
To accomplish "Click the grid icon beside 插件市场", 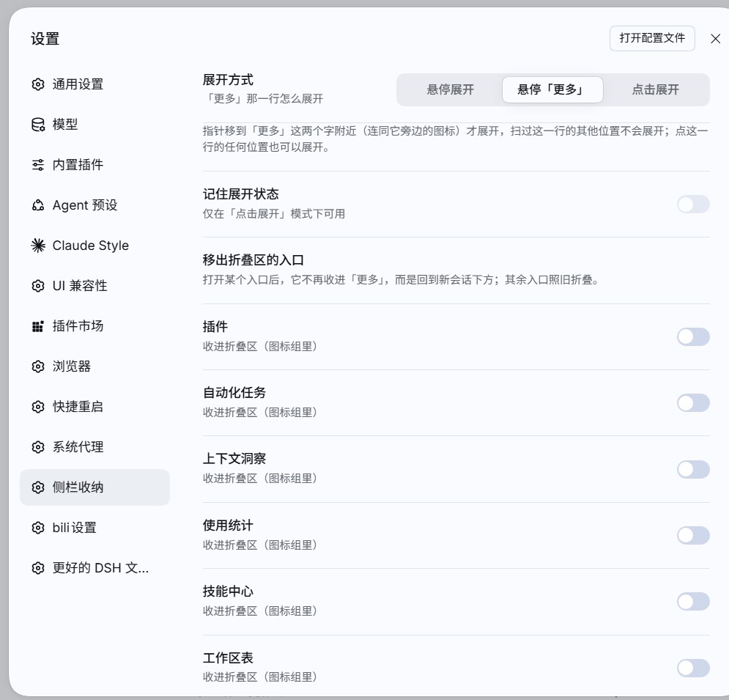I will click(38, 326).
